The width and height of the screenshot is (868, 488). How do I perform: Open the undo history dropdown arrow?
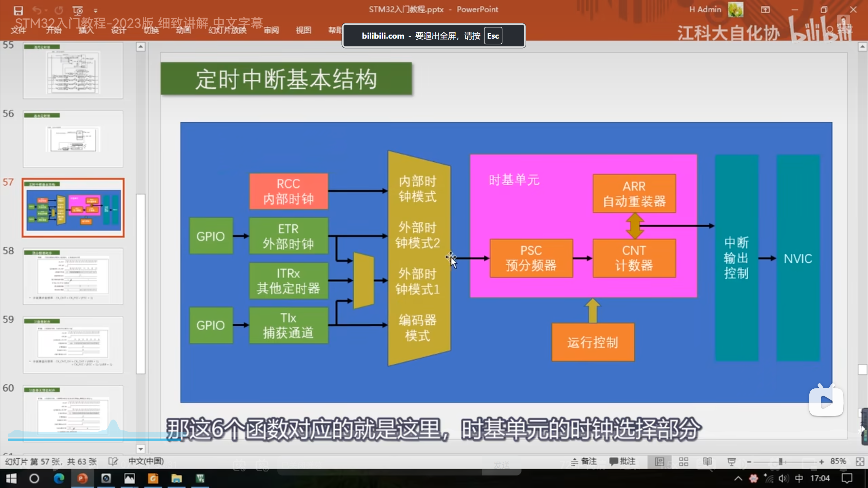46,11
